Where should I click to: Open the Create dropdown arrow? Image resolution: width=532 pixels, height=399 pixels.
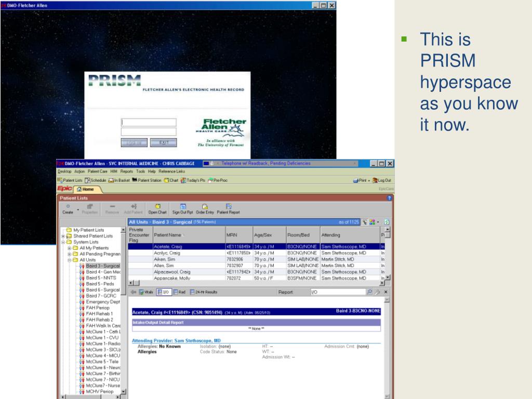pyautogui.click(x=78, y=210)
